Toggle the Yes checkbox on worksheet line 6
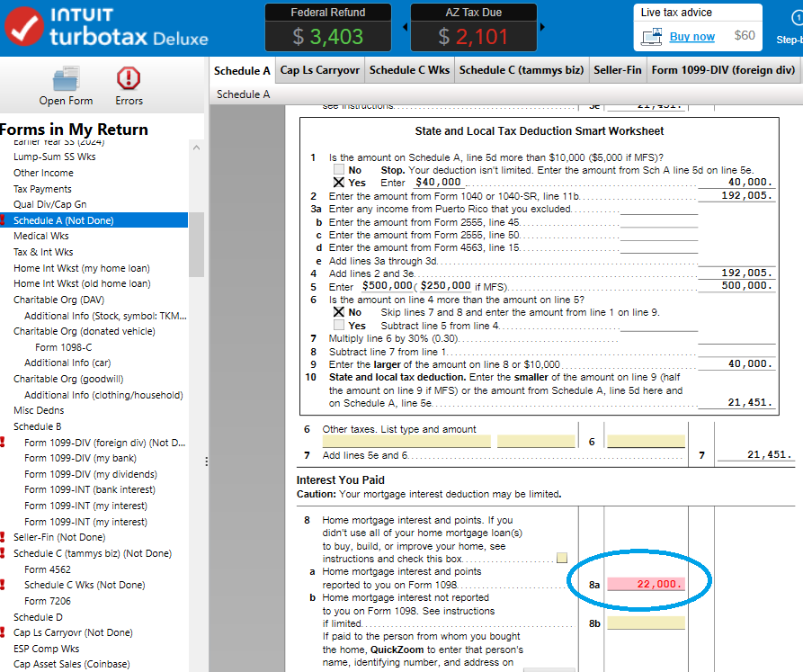Viewport: 803px width, 672px height. coord(338,325)
